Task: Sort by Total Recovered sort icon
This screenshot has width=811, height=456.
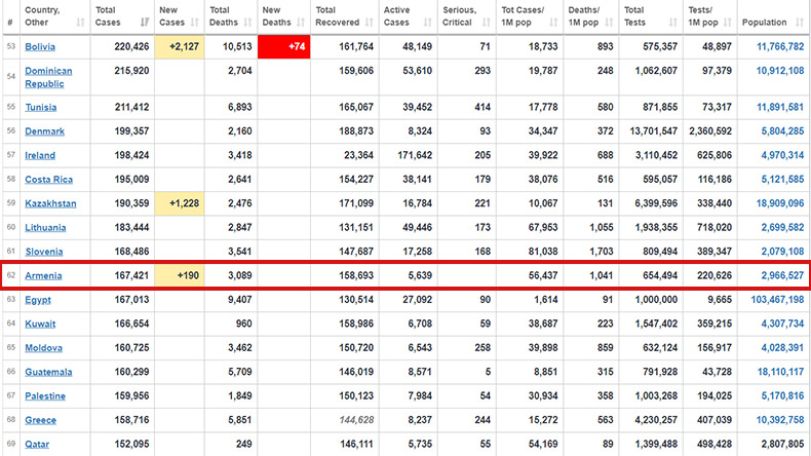Action: click(369, 22)
